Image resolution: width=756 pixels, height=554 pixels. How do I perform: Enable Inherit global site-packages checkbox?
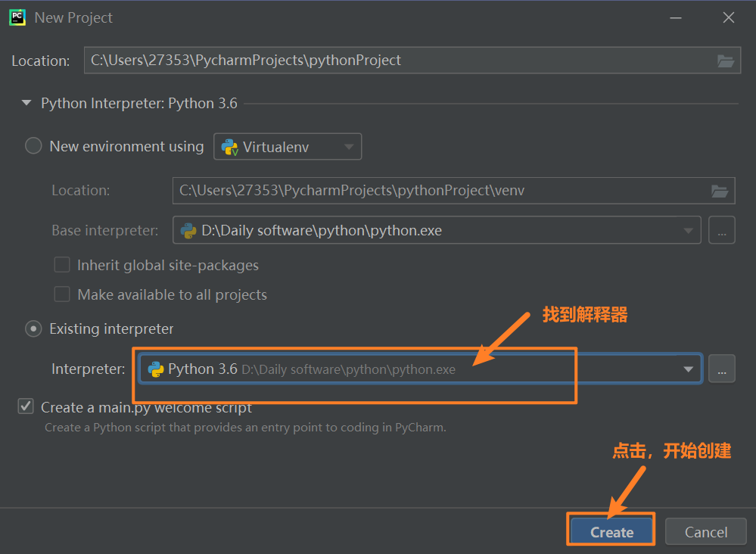pos(62,265)
